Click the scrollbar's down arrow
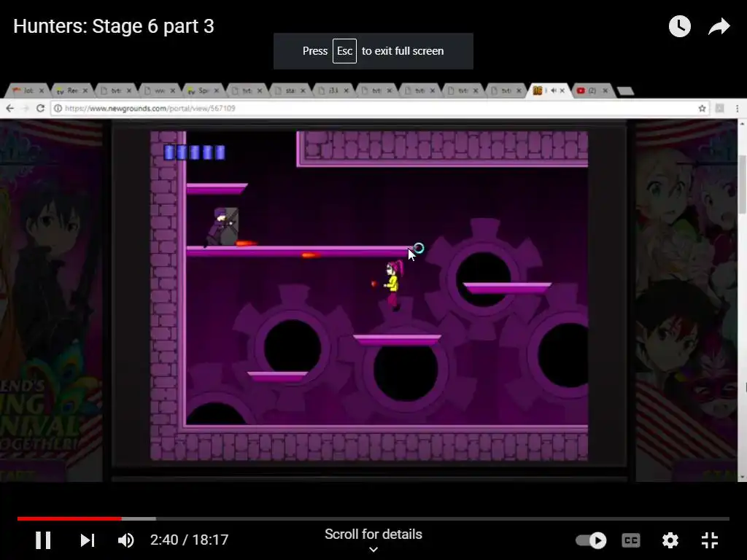 click(x=742, y=477)
